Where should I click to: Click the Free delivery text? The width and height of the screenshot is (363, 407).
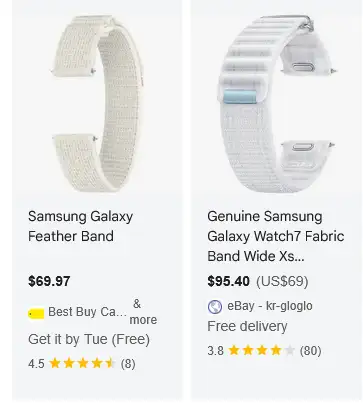[247, 326]
